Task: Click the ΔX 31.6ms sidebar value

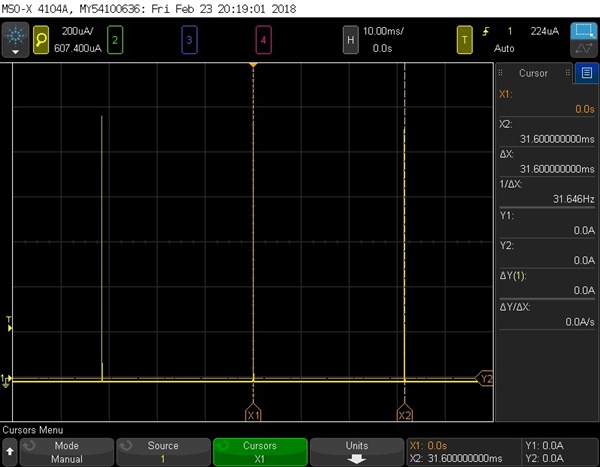Action: [x=557, y=169]
